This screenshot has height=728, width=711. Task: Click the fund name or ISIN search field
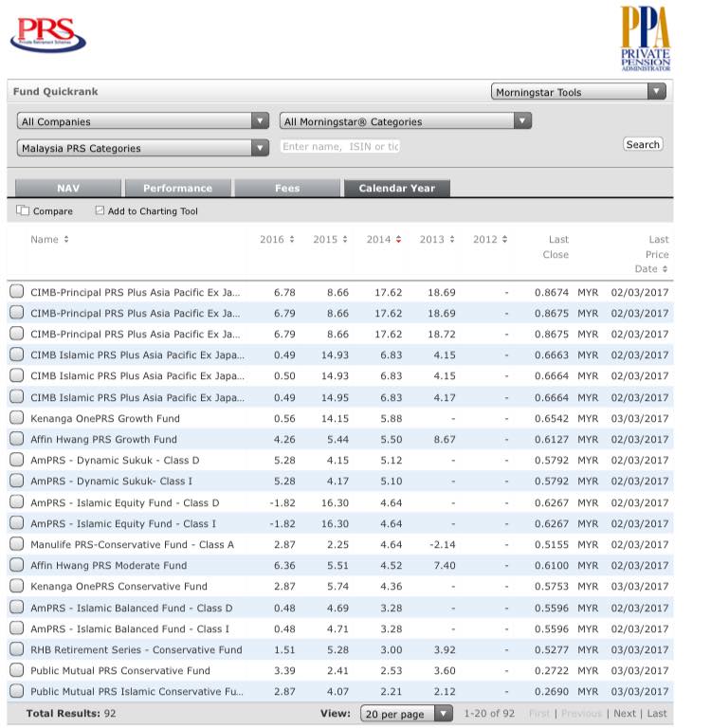tap(340, 147)
